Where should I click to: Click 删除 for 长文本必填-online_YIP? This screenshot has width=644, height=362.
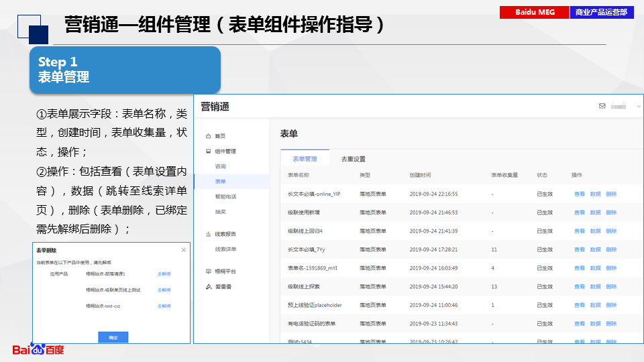(x=612, y=194)
